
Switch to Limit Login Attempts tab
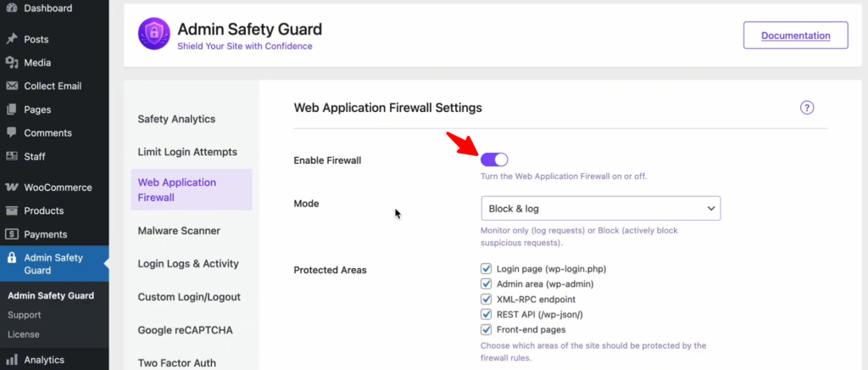pyautogui.click(x=187, y=152)
